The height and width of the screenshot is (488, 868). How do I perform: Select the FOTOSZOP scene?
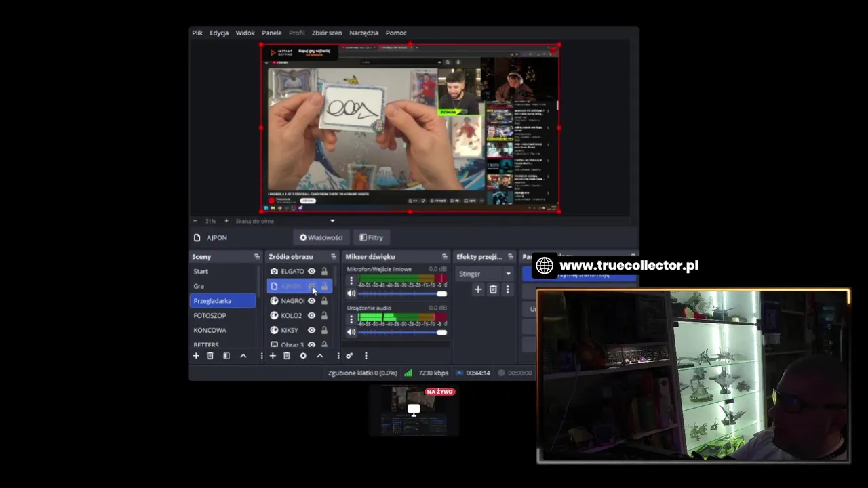coord(223,315)
